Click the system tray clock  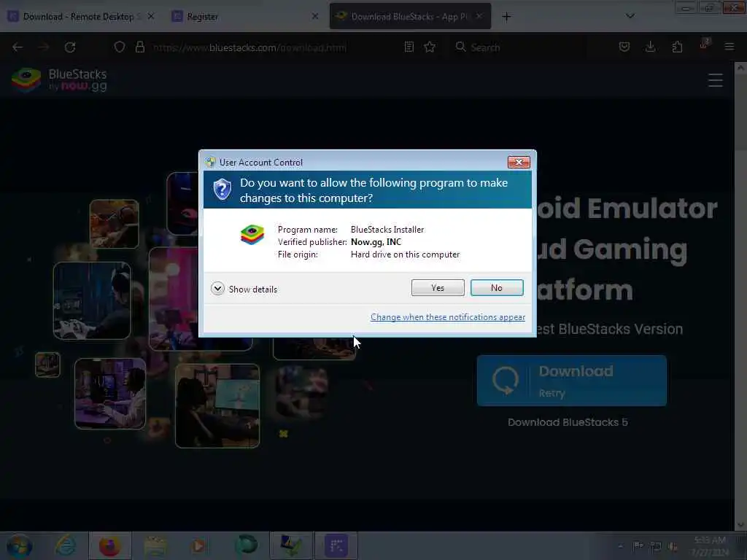(x=710, y=546)
